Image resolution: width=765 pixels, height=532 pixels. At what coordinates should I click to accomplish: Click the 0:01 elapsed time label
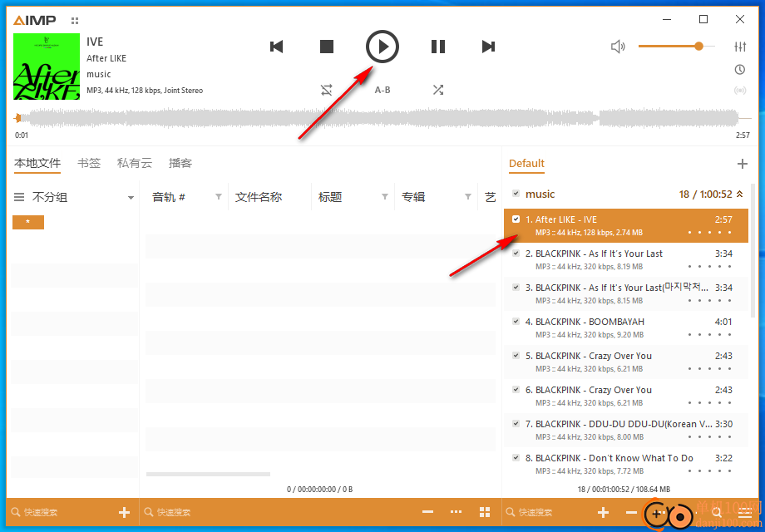(22, 135)
